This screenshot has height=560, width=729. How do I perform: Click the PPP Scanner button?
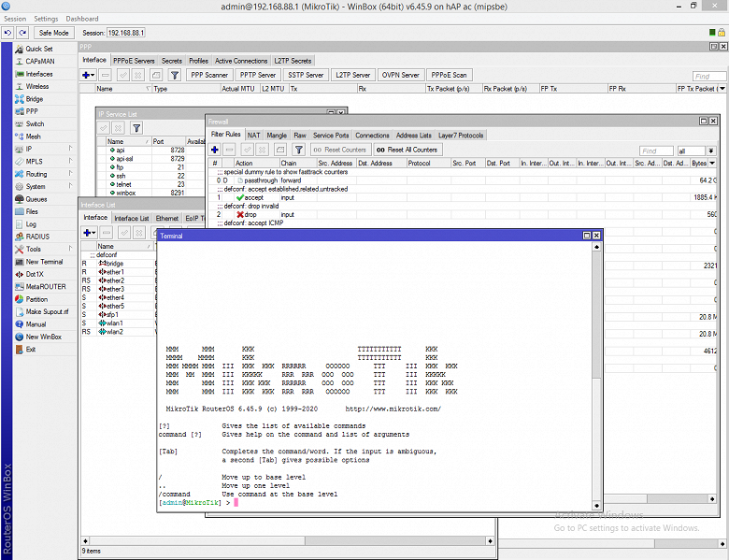[x=208, y=75]
